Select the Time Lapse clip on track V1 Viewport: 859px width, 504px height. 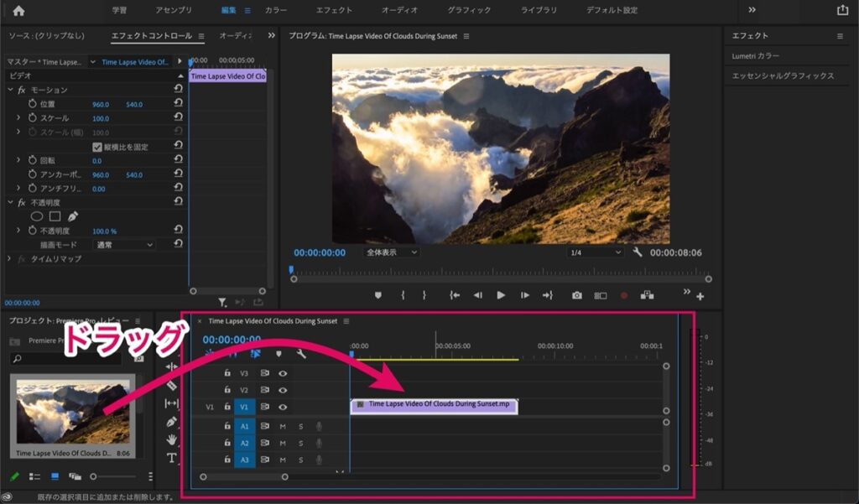coord(434,406)
